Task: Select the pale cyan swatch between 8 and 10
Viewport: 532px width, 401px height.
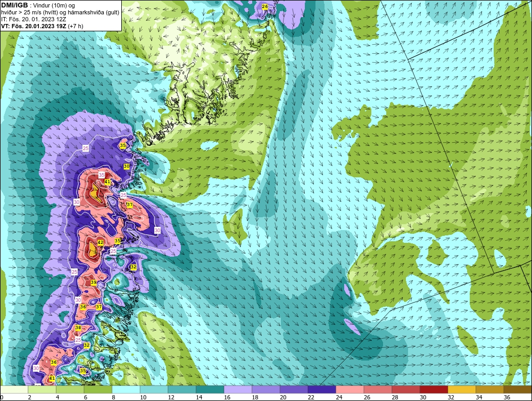Action: click(126, 389)
